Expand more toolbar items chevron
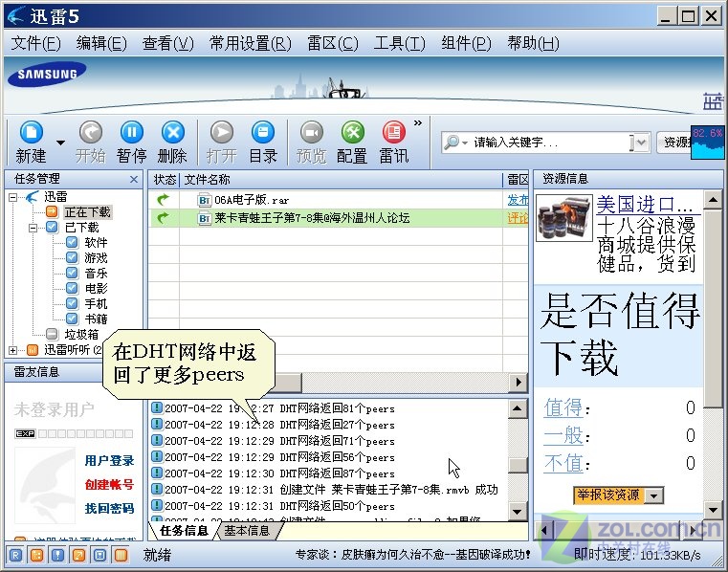This screenshot has height=572, width=728. click(x=418, y=123)
